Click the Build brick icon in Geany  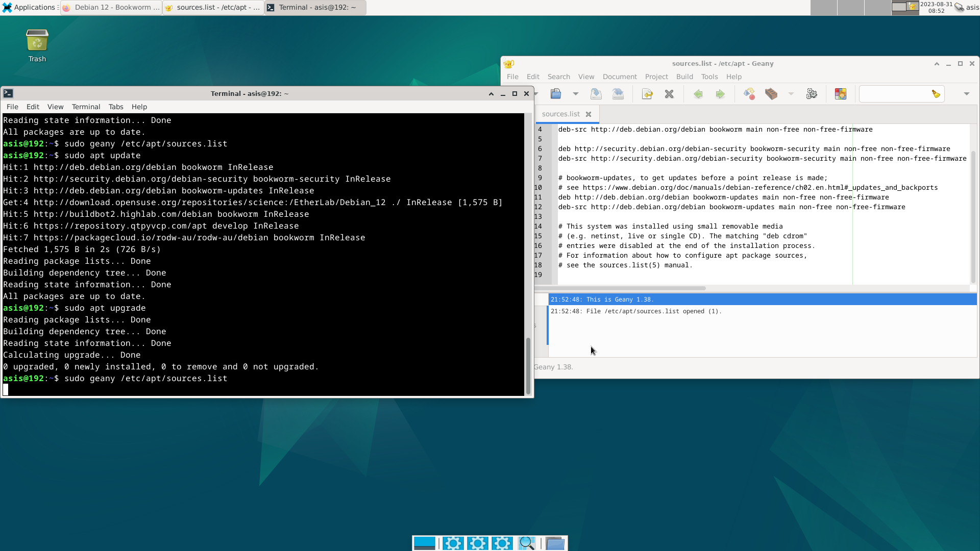click(771, 94)
